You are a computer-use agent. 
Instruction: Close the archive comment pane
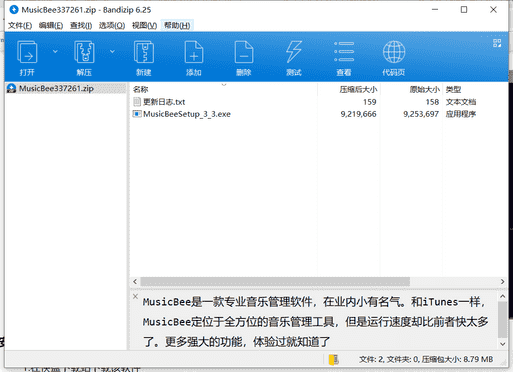[x=135, y=296]
